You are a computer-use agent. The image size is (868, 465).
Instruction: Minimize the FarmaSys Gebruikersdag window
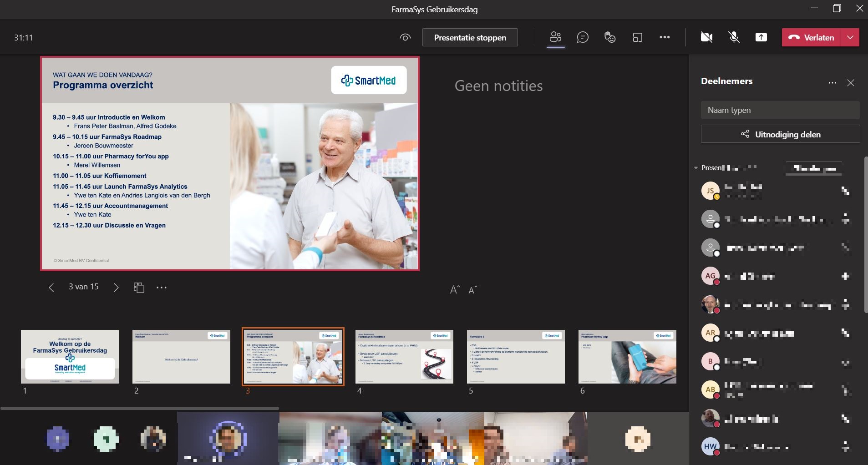click(814, 9)
